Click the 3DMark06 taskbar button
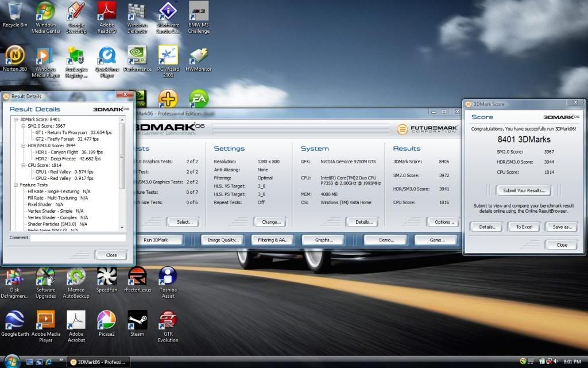Screen dimensions: 588x368 99,362
